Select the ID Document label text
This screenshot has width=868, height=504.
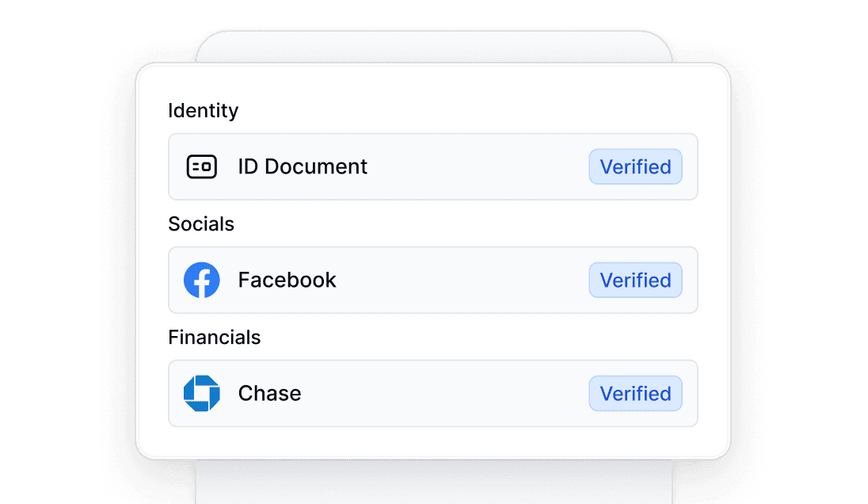(303, 166)
